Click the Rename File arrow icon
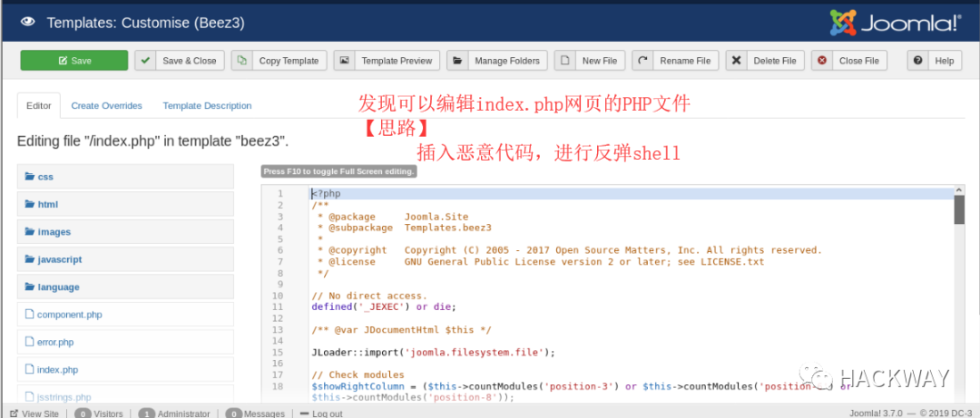 [x=642, y=61]
